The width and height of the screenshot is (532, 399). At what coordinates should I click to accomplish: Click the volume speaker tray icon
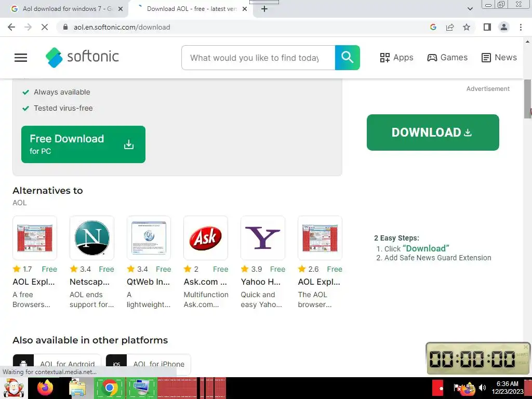[482, 388]
